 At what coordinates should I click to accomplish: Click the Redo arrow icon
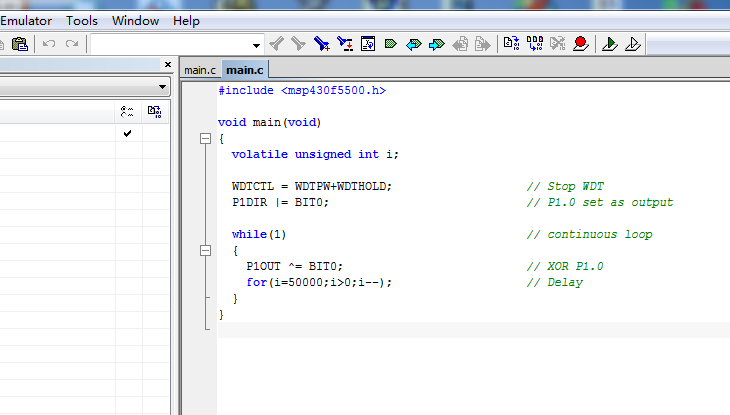[72, 44]
